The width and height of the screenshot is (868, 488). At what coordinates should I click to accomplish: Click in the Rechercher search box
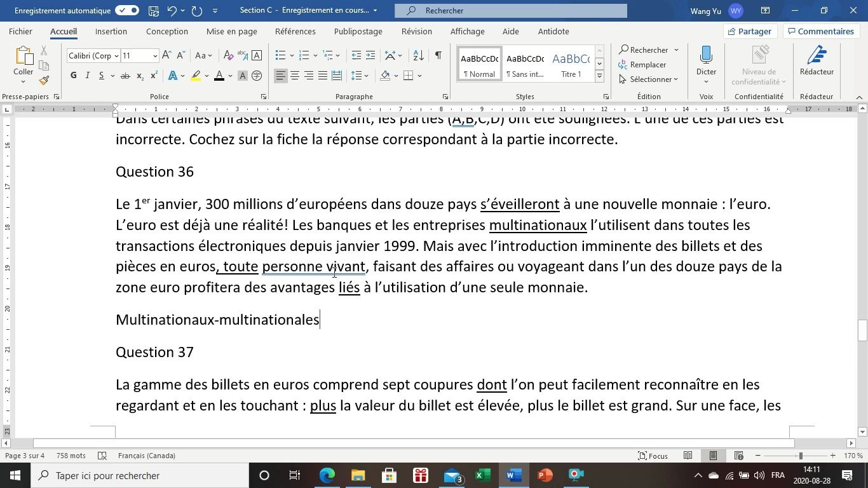pos(510,11)
